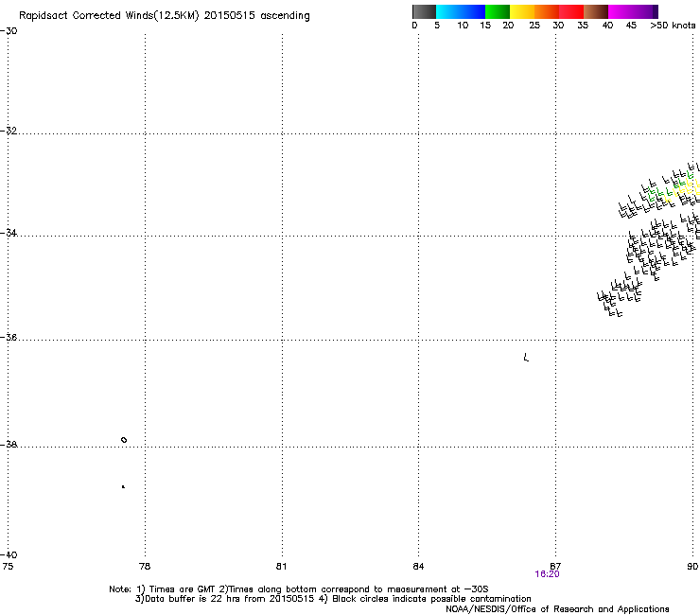Click the latitude axis label "-40"
Screen dimensions: 700x615
pyautogui.click(x=9, y=554)
